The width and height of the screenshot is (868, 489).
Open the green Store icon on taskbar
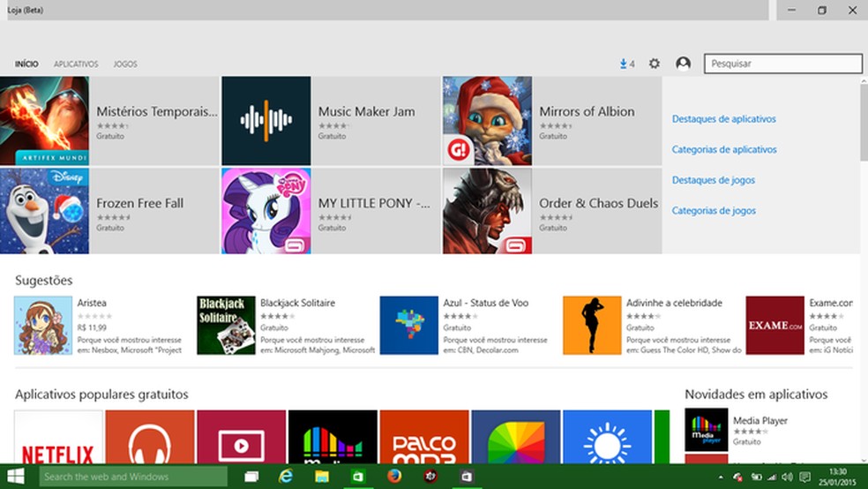358,477
